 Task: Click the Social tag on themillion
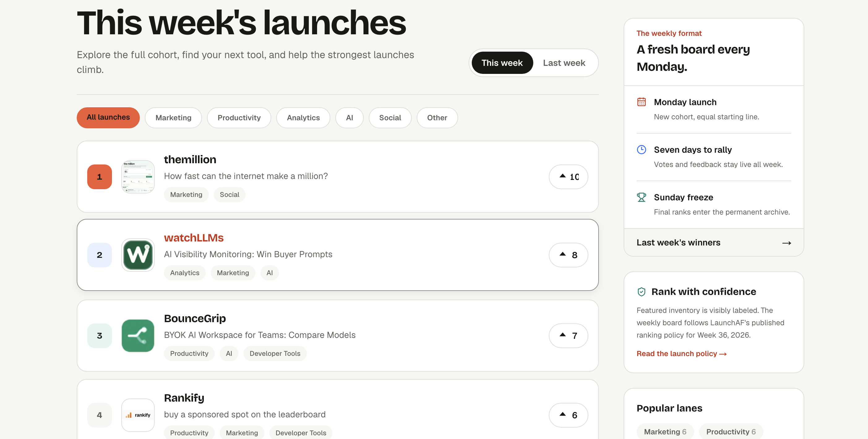[x=230, y=194]
